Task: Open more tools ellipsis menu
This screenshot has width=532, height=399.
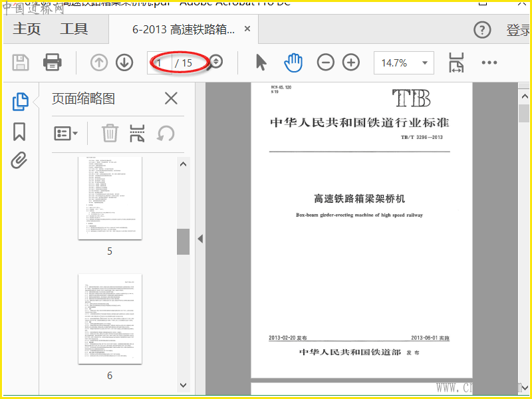Action: (x=489, y=63)
